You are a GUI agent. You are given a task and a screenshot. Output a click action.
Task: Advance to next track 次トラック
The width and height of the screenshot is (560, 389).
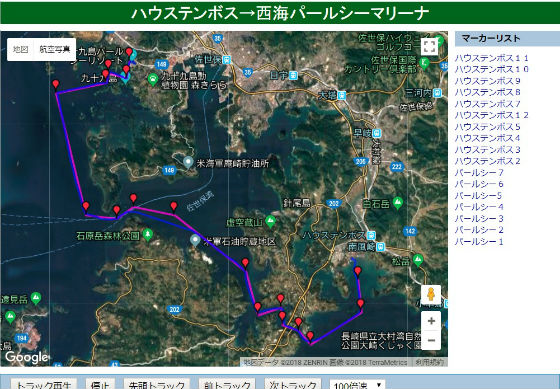[x=293, y=384]
